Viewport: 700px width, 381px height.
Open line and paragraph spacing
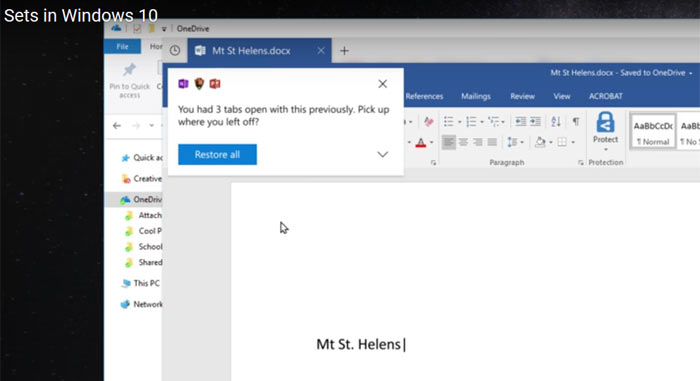(x=514, y=142)
